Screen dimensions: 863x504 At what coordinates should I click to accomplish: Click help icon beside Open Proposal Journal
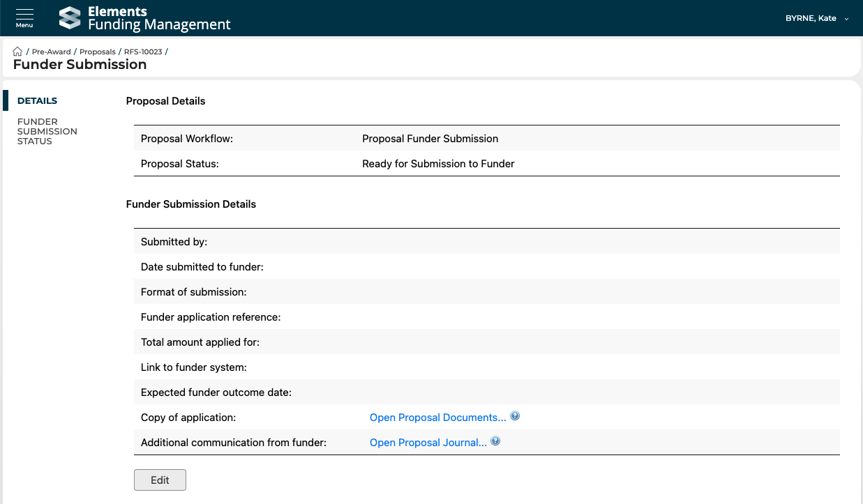coord(495,441)
